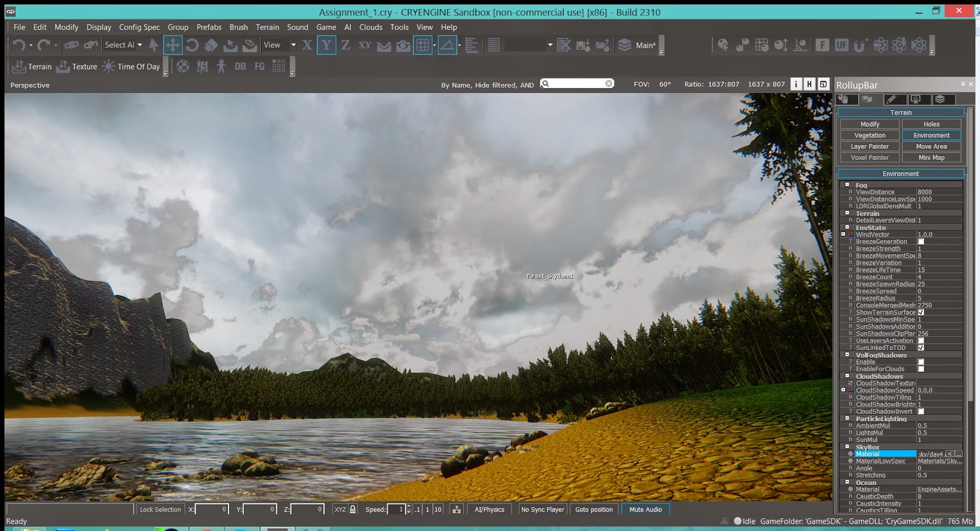Click the Undo arrow icon
980x531 pixels.
click(x=19, y=45)
